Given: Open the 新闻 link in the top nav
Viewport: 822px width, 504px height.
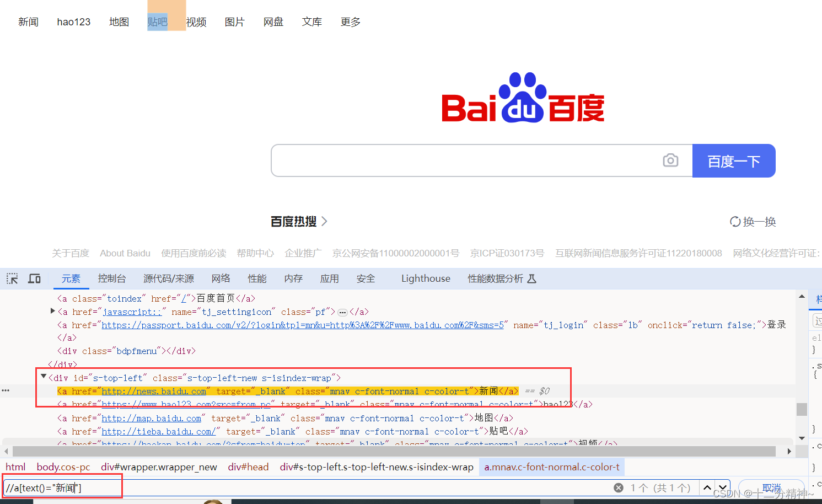Looking at the screenshot, I should 28,22.
